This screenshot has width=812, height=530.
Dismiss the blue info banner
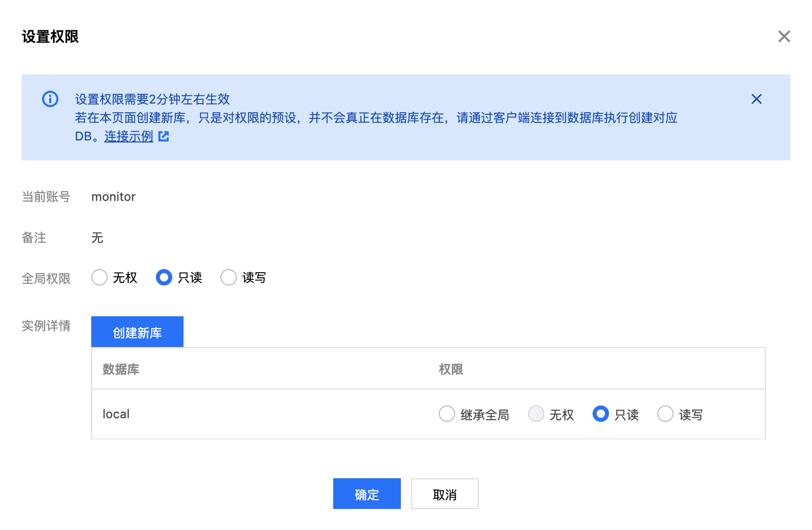coord(756,99)
